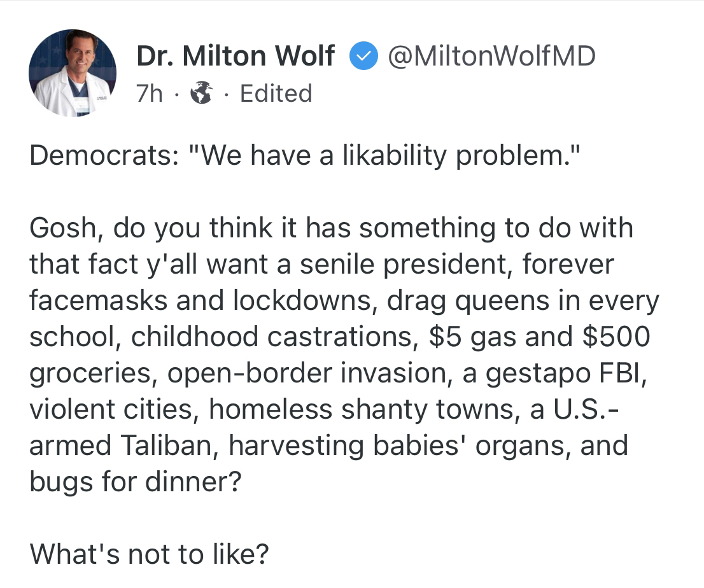This screenshot has height=588, width=704.
Task: Click the 'Democrats:' opening line of the post
Action: 99,155
